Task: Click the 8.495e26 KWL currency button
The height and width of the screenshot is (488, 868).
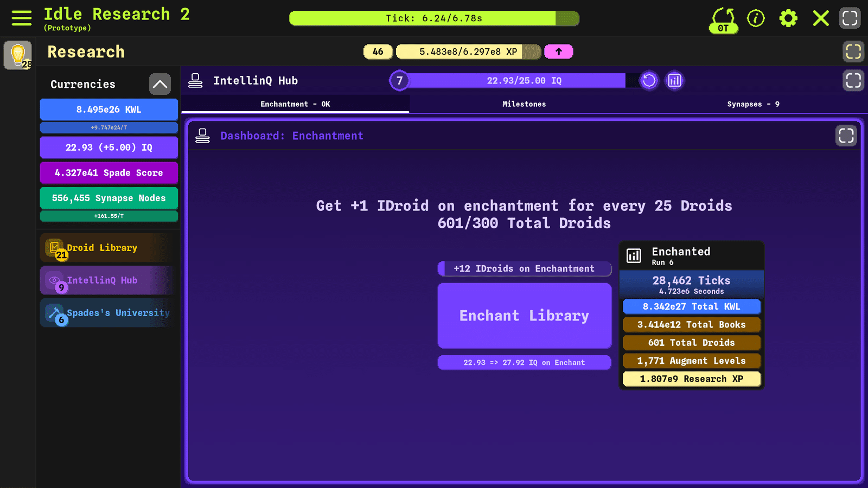Action: pyautogui.click(x=109, y=110)
